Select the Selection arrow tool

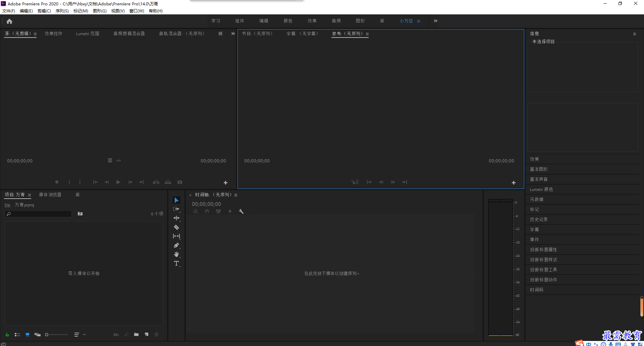point(176,200)
